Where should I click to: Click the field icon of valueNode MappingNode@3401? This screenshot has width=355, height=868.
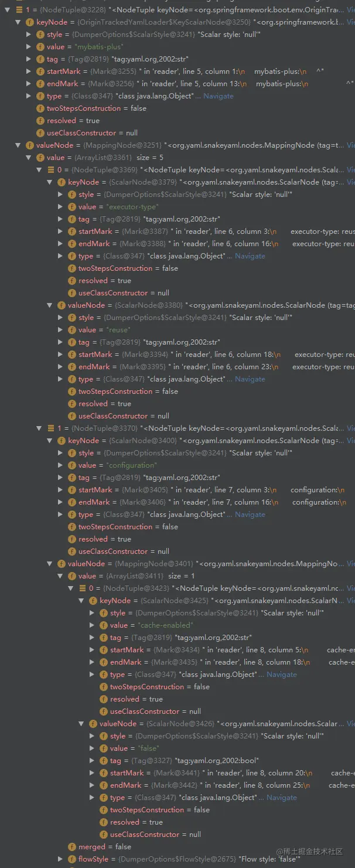(62, 564)
